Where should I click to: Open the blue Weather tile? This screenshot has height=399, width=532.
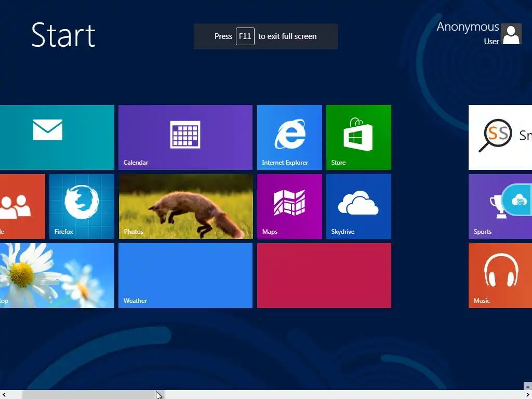pos(185,275)
